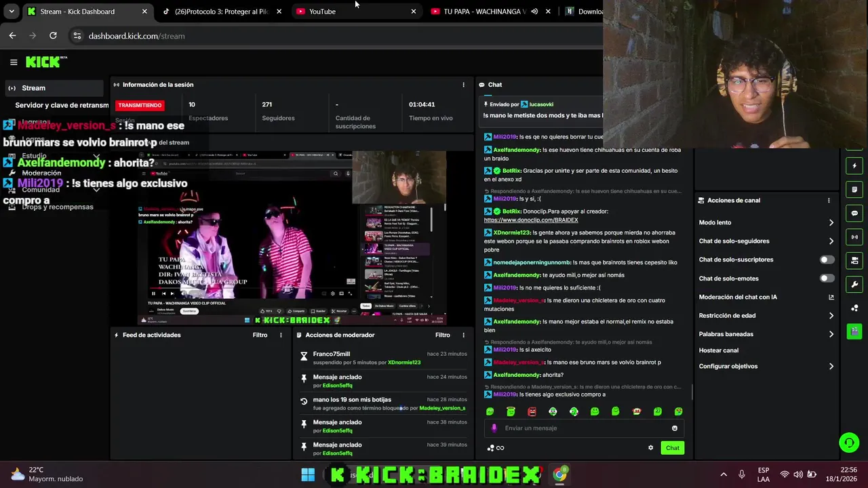Expand Configurar objetivos settings
The height and width of the screenshot is (488, 868).
click(x=831, y=366)
